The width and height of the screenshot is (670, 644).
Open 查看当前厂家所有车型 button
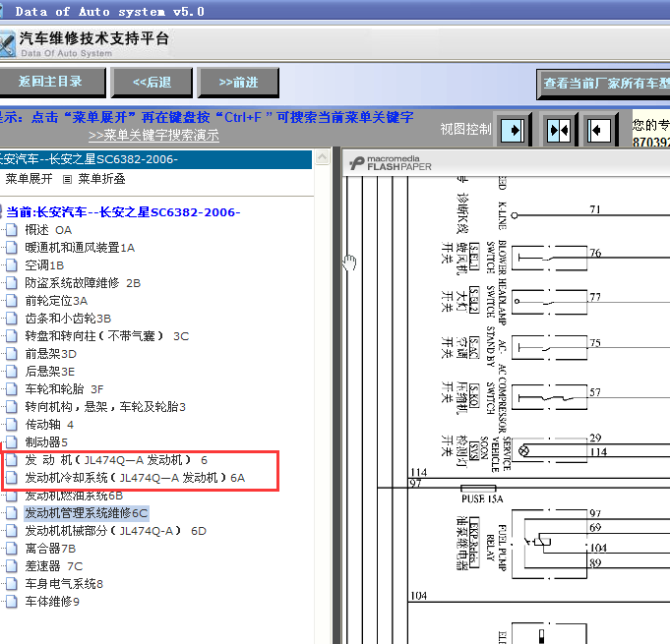point(603,84)
